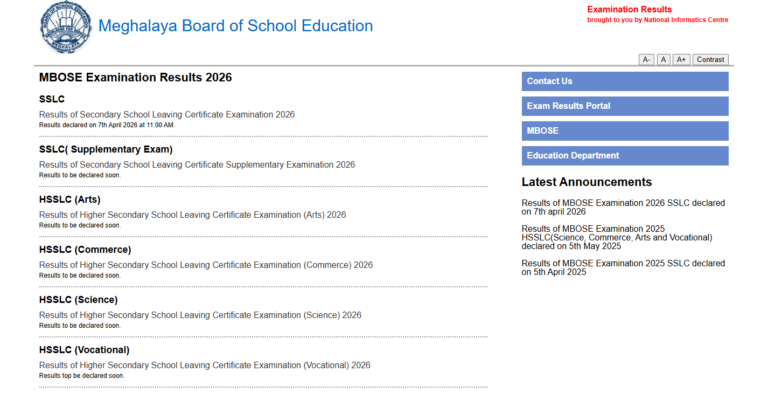Toggle the Contrast button
Image resolution: width=768 pixels, height=393 pixels.
click(x=710, y=60)
